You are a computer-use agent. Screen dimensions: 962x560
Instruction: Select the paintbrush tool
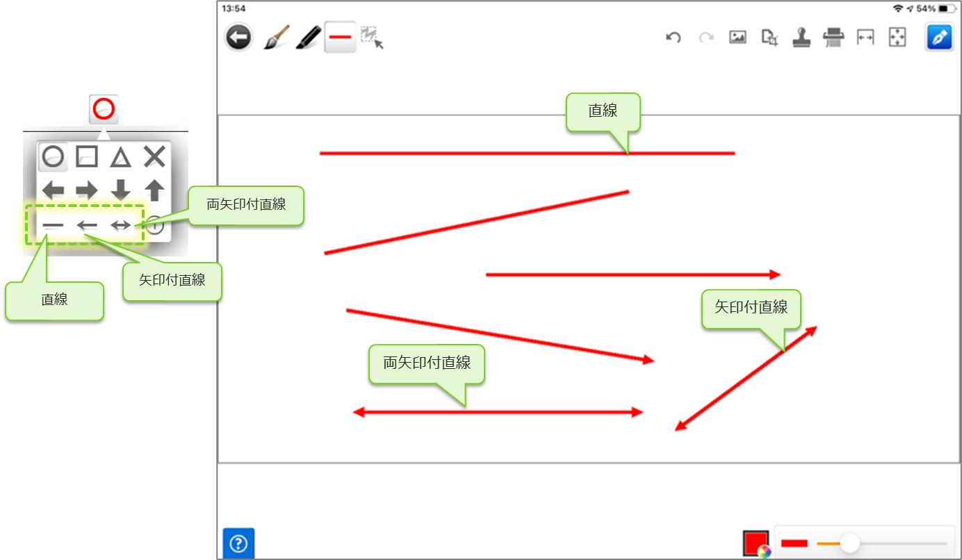(x=276, y=38)
